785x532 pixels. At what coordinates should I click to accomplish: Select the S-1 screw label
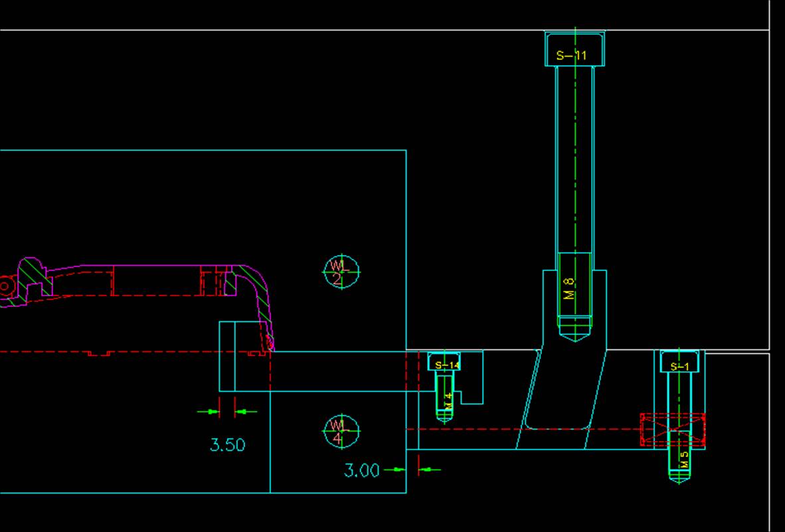(x=679, y=367)
